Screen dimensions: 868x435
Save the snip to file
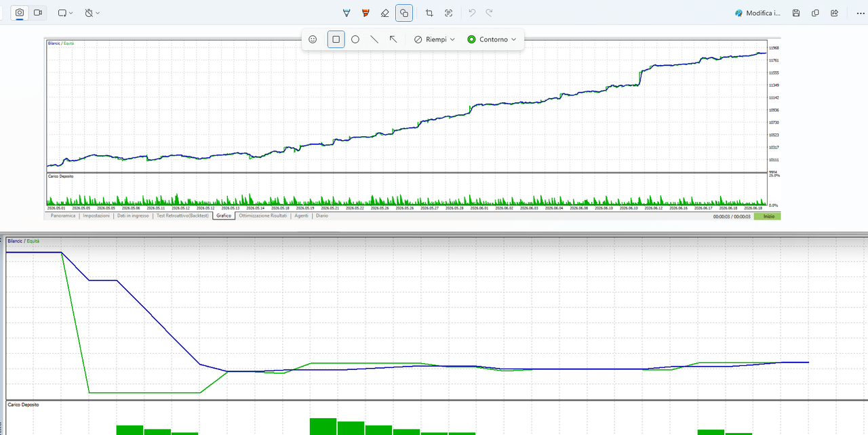pos(796,13)
